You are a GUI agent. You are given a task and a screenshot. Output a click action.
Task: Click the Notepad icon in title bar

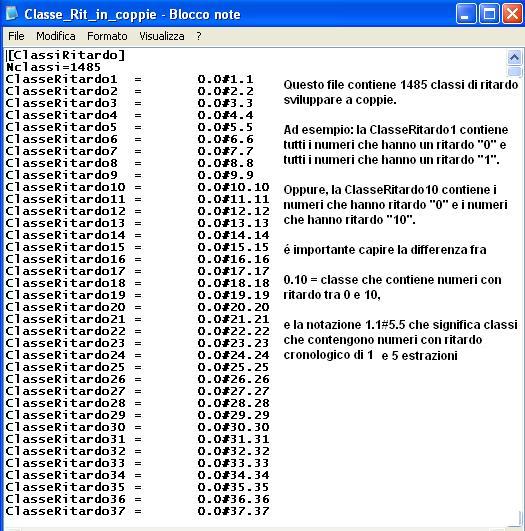12,14
